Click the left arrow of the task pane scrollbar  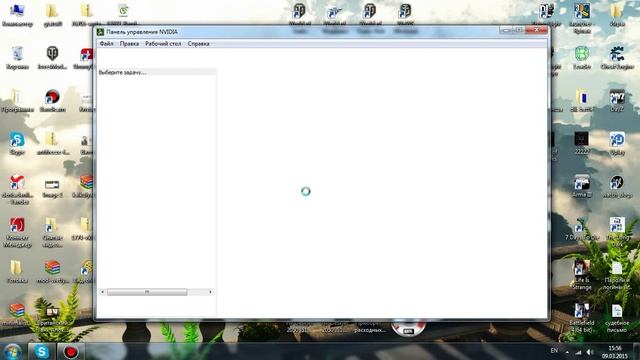(x=102, y=292)
